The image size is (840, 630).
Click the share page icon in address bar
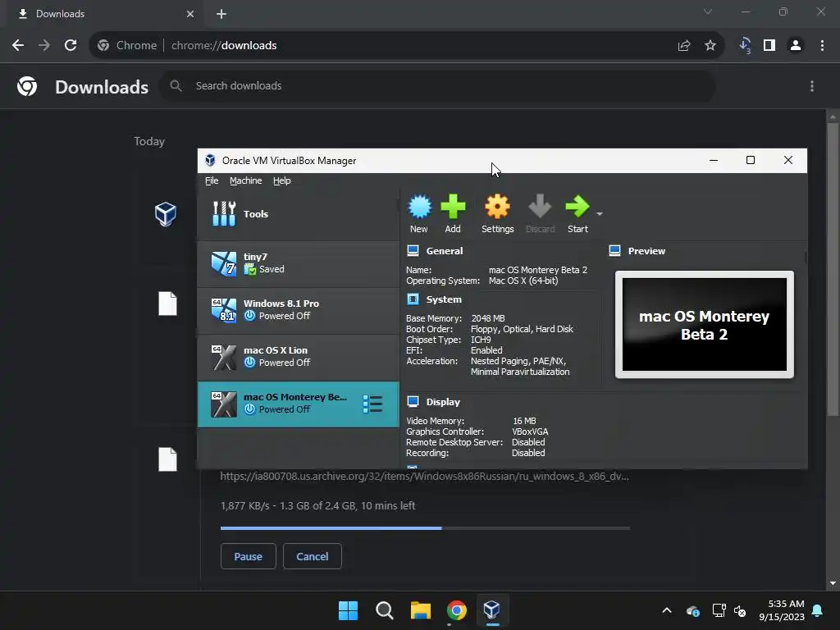click(684, 46)
